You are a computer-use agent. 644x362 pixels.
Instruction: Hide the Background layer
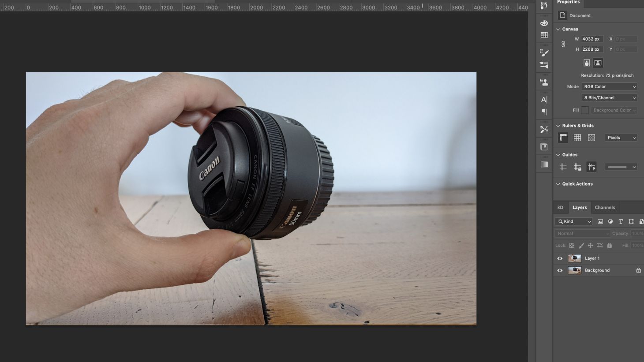coord(559,270)
